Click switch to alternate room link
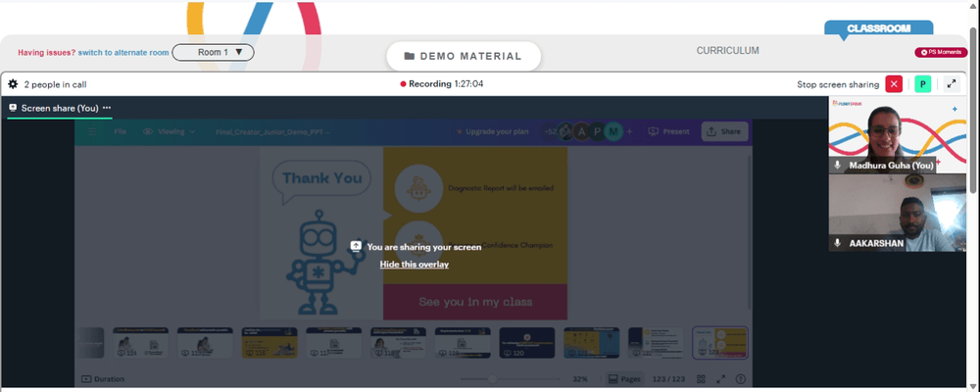Screen dimensions: 980x392 click(123, 53)
